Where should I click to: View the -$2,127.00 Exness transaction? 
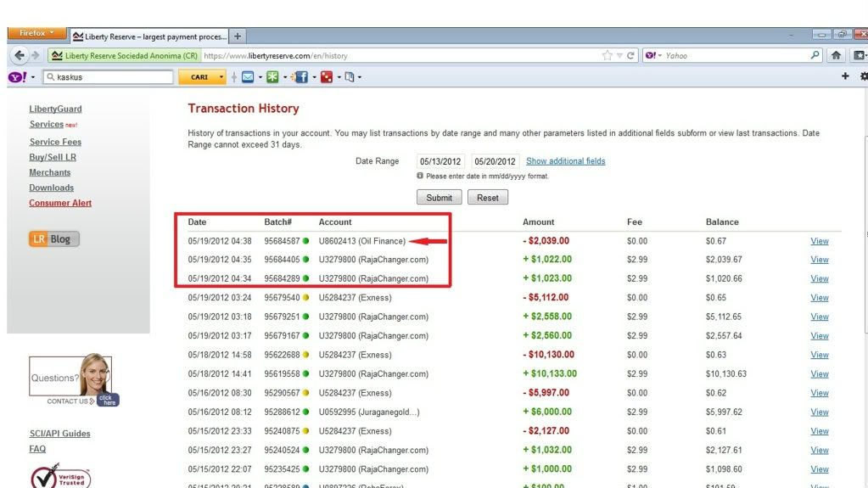click(820, 431)
